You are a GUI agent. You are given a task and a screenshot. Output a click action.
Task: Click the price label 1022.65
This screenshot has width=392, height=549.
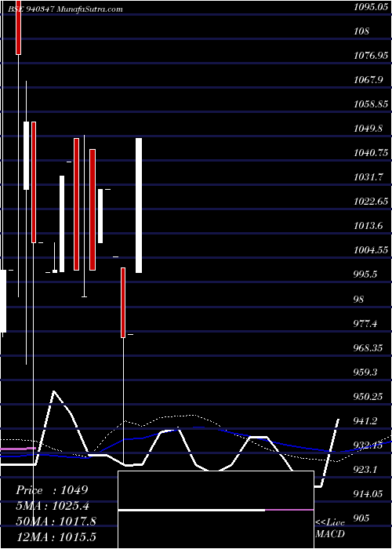click(x=370, y=202)
